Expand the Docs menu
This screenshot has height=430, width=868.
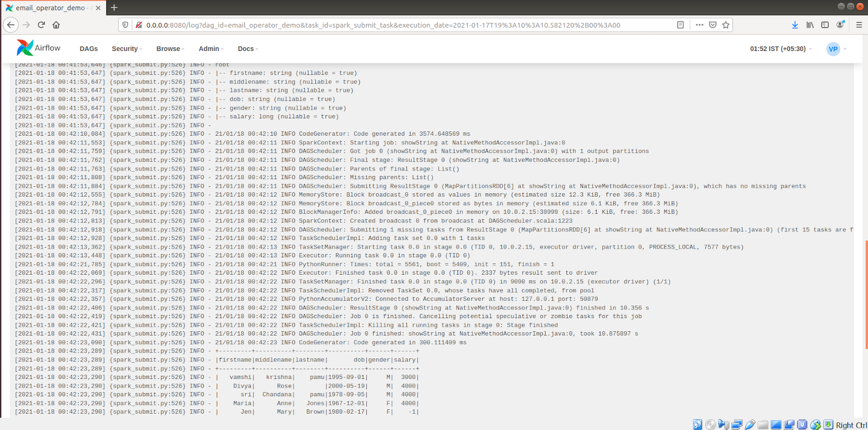click(x=248, y=49)
